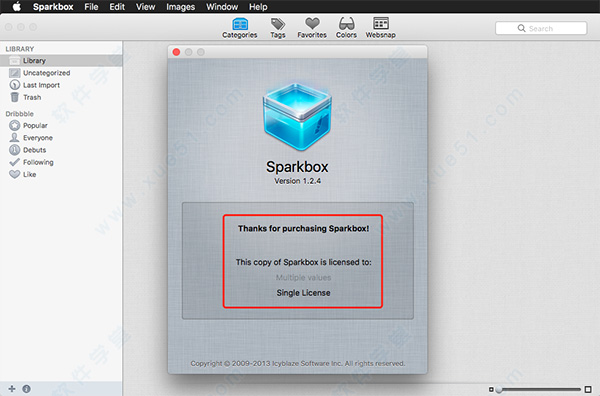Open the Dribbble Like list

point(61,174)
